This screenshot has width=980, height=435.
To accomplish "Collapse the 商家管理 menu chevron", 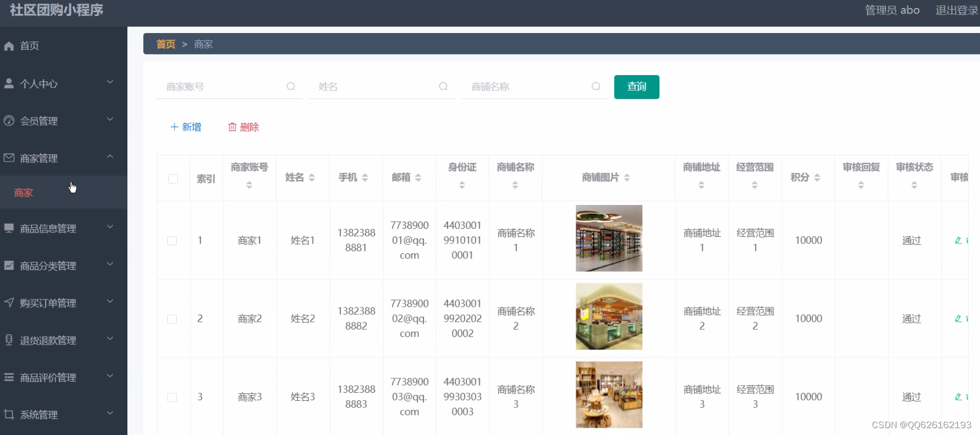I will click(x=110, y=157).
